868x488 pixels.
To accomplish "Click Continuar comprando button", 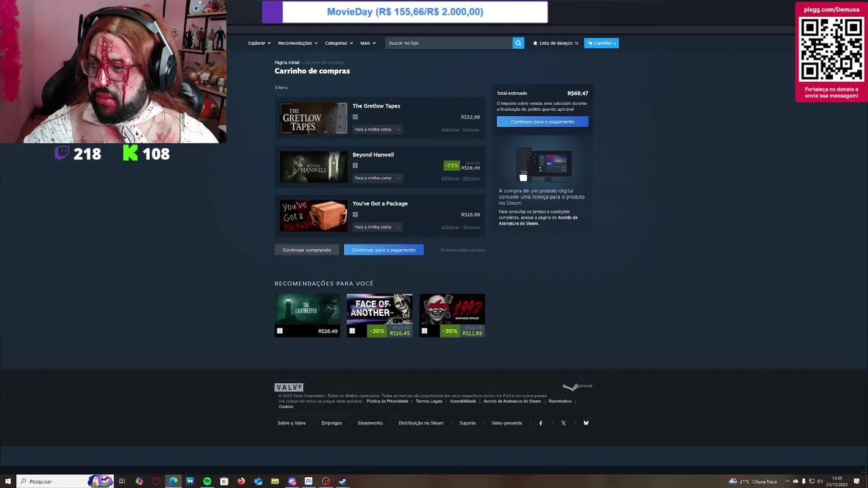I will pyautogui.click(x=307, y=249).
